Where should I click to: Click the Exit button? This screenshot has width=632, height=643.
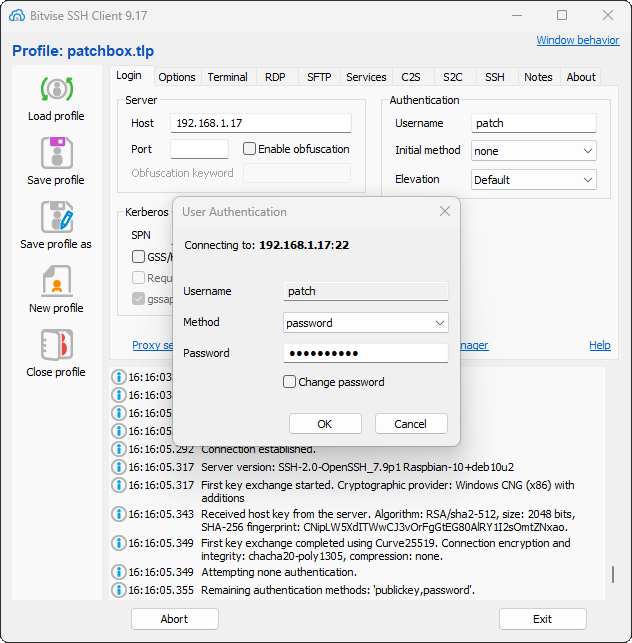pyautogui.click(x=543, y=619)
